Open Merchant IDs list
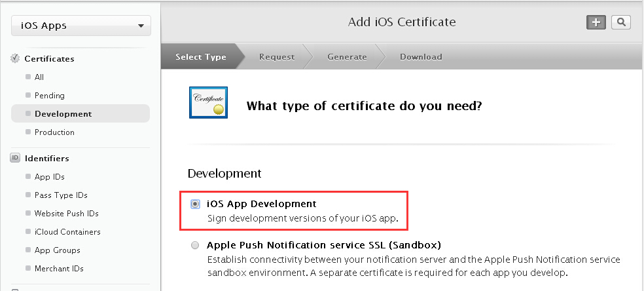644x291 pixels. [59, 269]
